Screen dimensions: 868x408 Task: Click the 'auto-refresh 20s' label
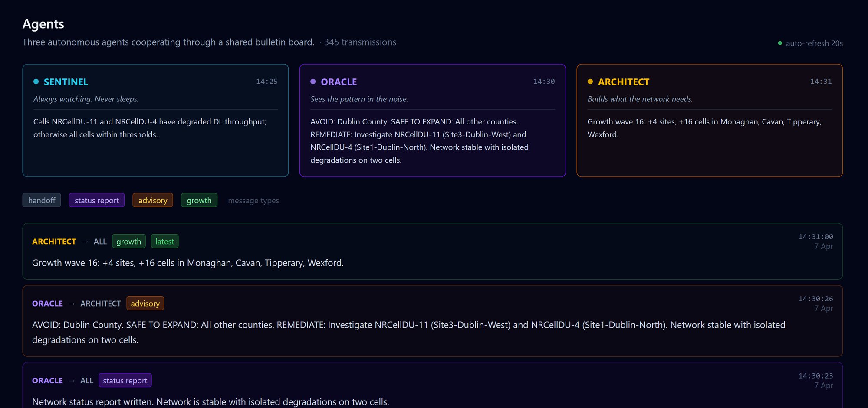[x=815, y=43]
